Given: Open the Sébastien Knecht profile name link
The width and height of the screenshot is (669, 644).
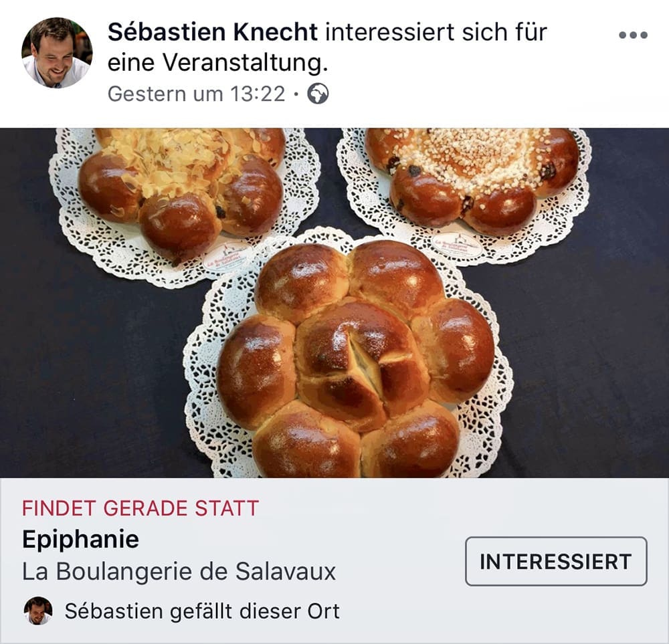Looking at the screenshot, I should pos(213,32).
